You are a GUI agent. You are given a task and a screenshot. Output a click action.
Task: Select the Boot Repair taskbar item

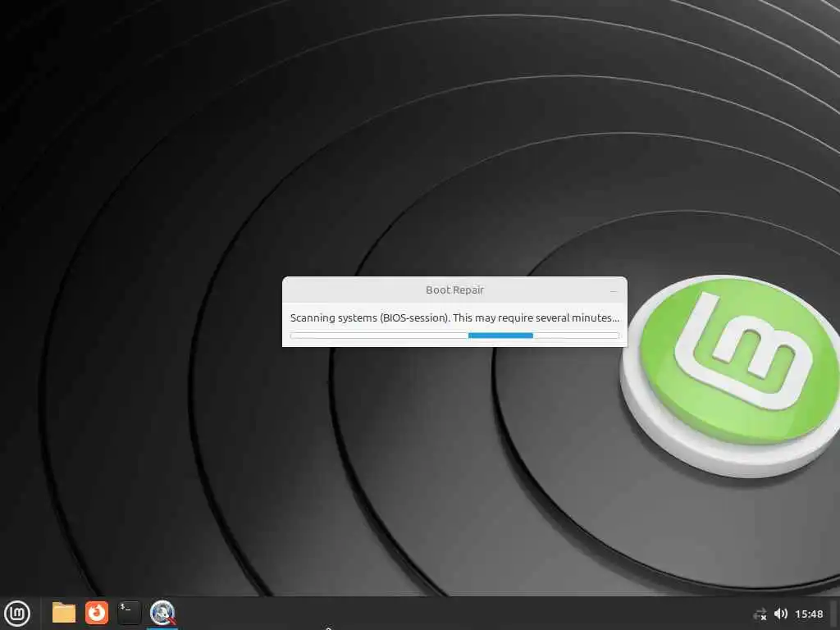coord(162,614)
